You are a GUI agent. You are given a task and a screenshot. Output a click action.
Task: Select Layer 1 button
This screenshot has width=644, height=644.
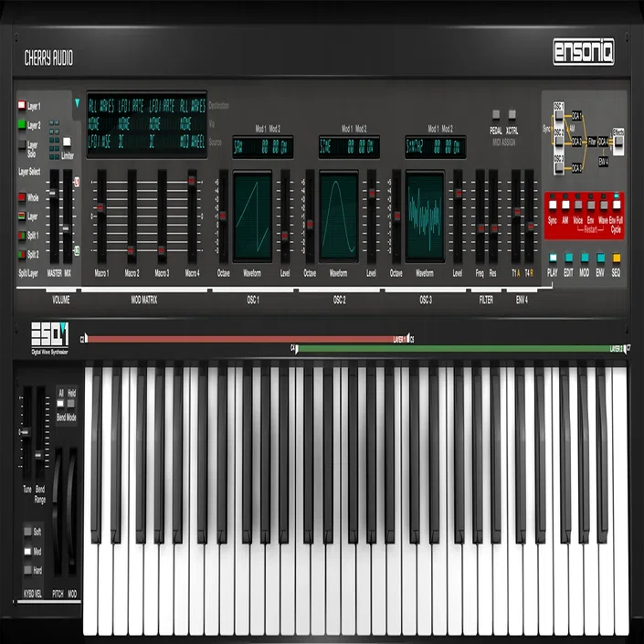[x=22, y=106]
